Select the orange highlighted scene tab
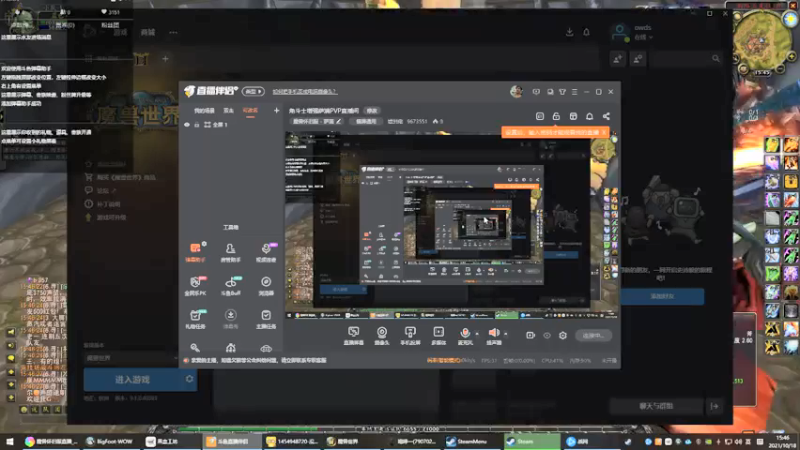This screenshot has width=800, height=450. 250,110
